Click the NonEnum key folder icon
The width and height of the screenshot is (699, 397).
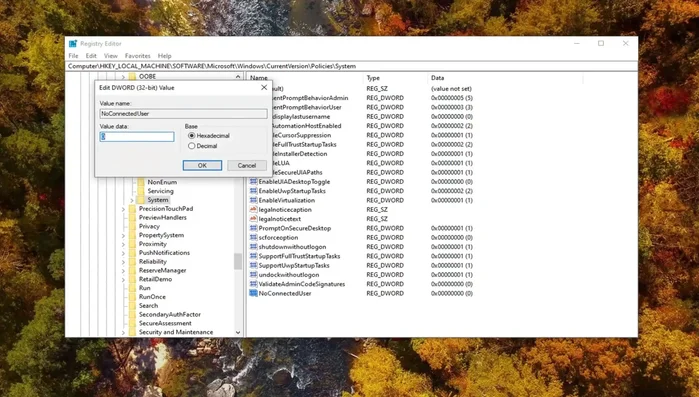[x=141, y=182]
